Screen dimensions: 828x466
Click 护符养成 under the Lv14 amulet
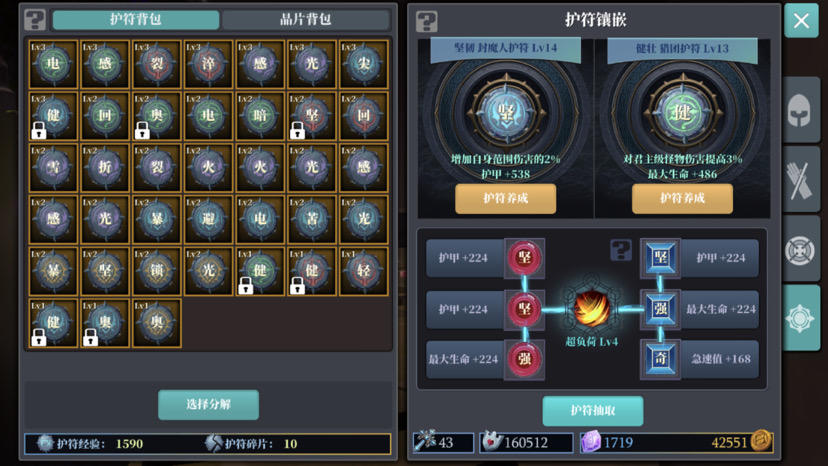pyautogui.click(x=505, y=199)
